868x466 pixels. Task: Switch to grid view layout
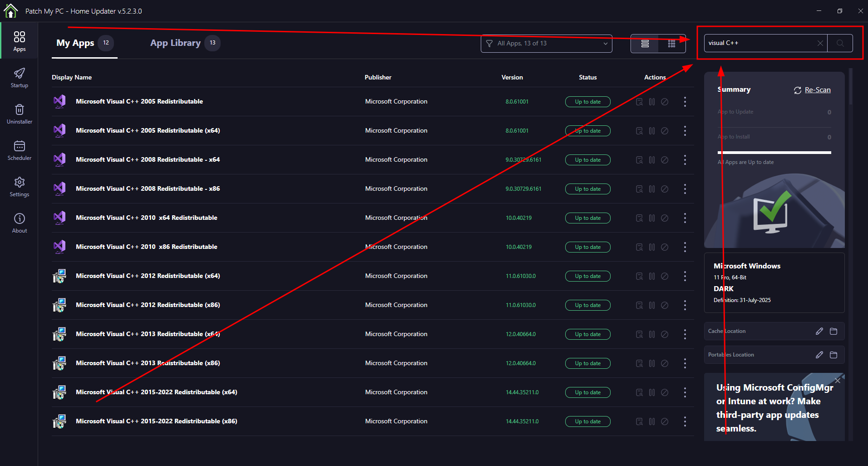coord(671,44)
